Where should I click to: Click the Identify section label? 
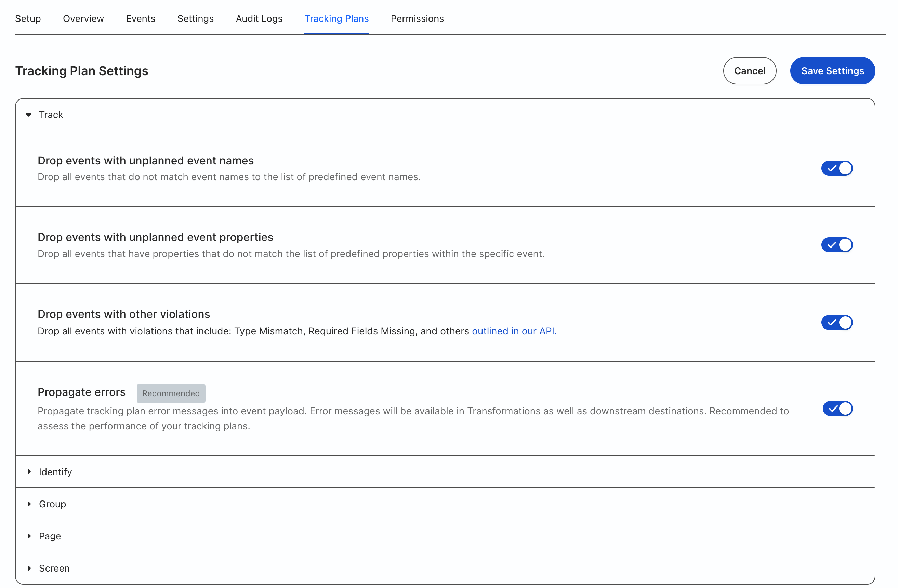(55, 472)
